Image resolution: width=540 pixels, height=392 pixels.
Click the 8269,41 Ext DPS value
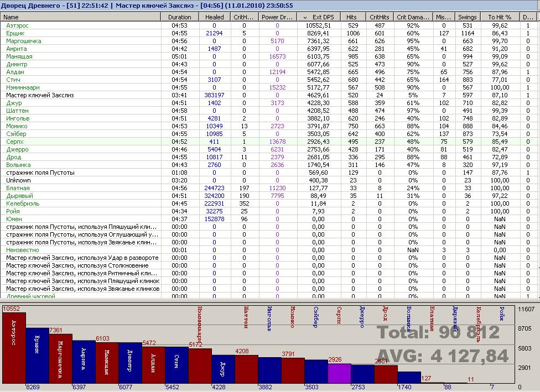[x=318, y=33]
